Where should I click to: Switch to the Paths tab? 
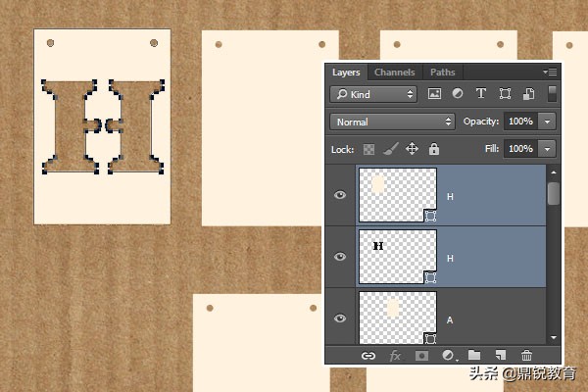click(x=443, y=72)
